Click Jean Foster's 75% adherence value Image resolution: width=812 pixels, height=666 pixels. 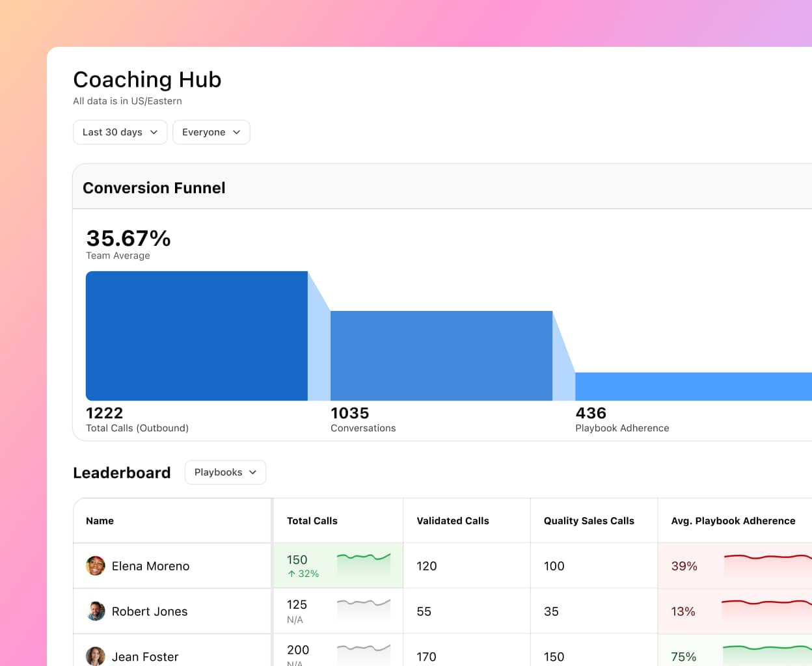[x=684, y=657]
